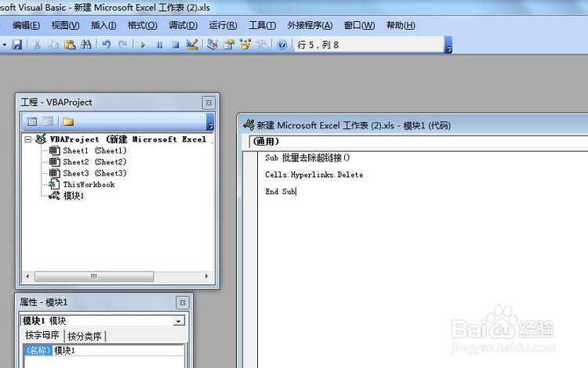Click the 行 5, 列 8 position box

tap(369, 45)
